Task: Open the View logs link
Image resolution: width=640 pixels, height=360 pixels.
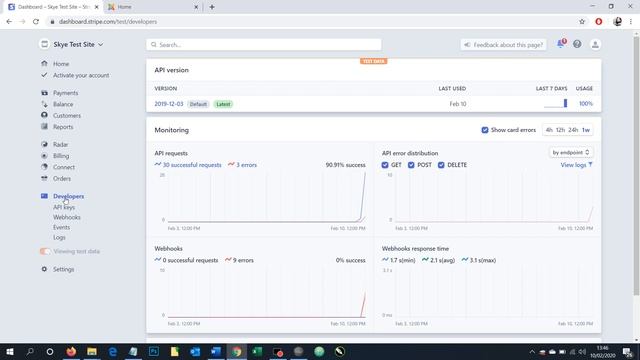Action: tap(576, 165)
